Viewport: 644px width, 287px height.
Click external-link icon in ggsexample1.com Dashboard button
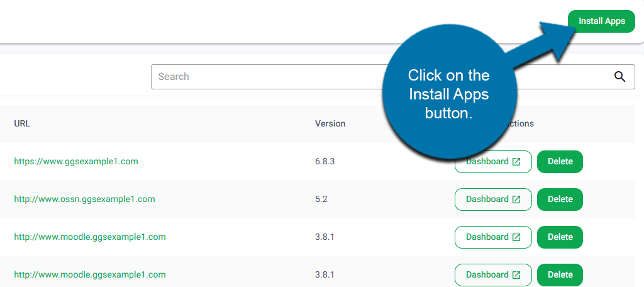coord(516,162)
